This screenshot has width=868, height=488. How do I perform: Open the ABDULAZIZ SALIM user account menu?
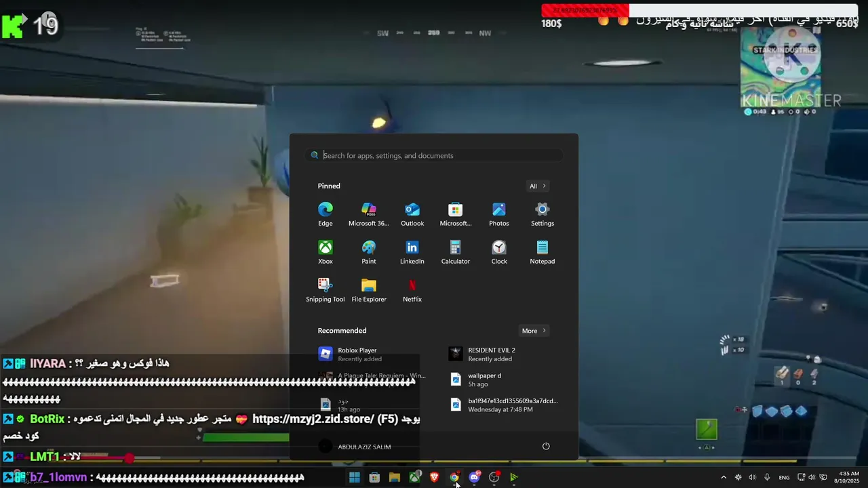pyautogui.click(x=355, y=447)
